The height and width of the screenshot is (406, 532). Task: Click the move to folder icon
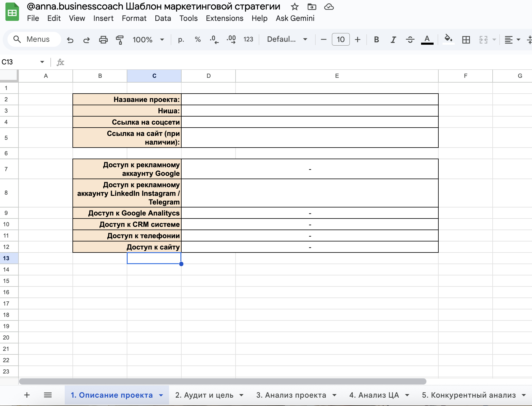[312, 7]
